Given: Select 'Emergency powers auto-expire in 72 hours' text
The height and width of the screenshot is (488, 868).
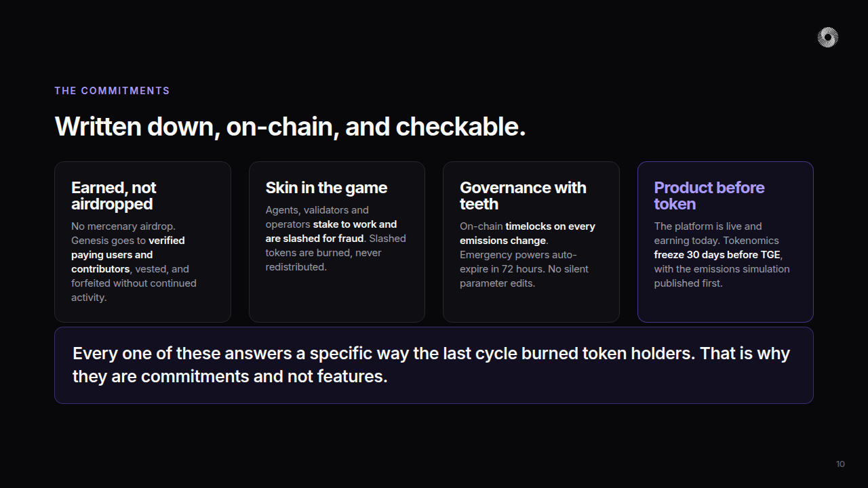Looking at the screenshot, I should 518,262.
